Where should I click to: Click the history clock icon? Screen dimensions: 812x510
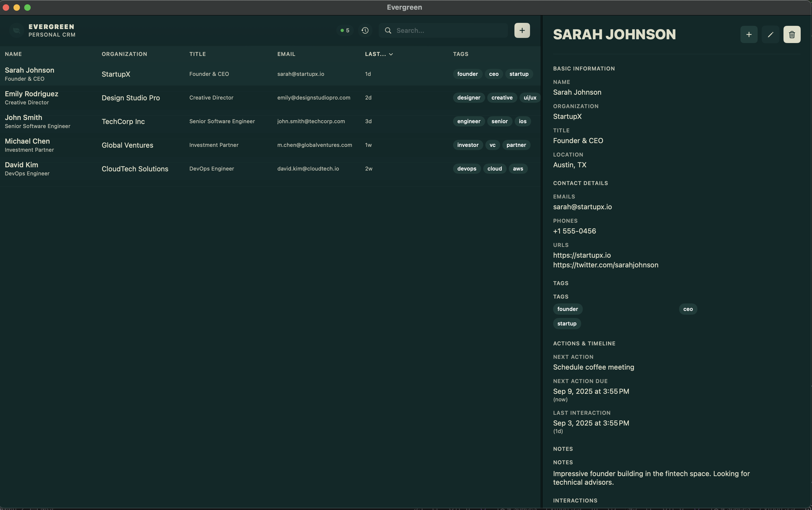(365, 30)
